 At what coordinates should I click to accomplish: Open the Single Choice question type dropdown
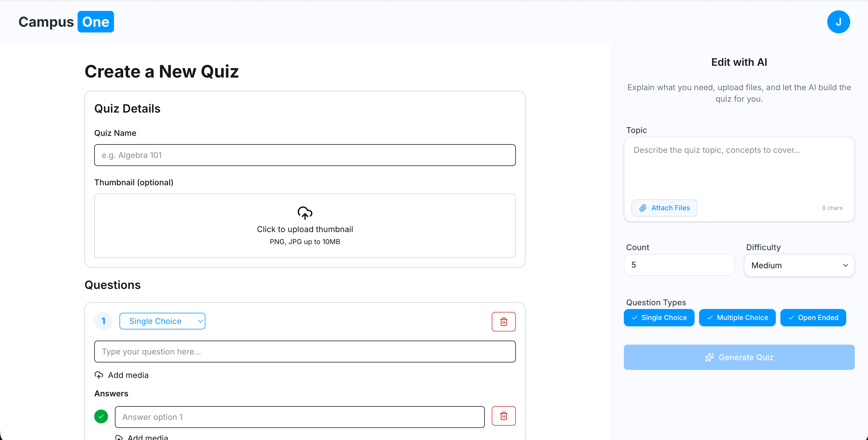click(x=162, y=321)
